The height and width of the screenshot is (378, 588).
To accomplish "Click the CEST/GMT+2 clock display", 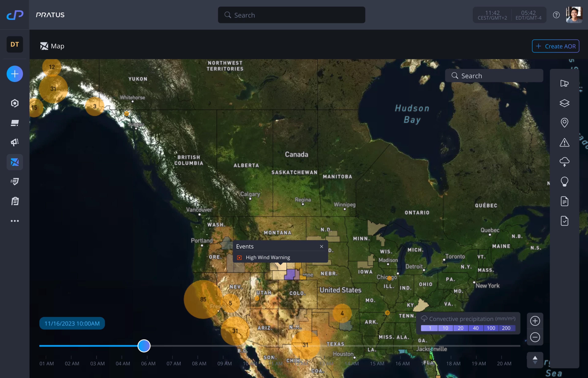I will [492, 15].
